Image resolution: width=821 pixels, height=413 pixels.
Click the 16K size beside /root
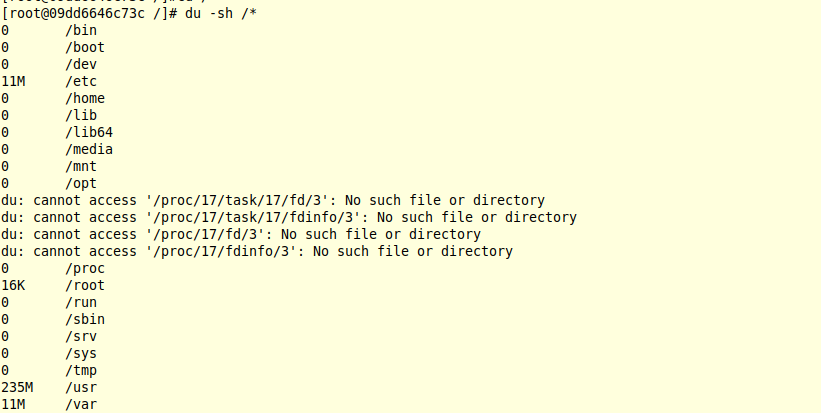(13, 285)
